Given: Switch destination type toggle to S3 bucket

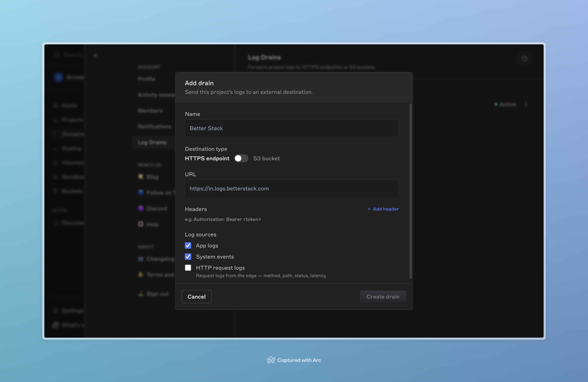Looking at the screenshot, I should (241, 158).
